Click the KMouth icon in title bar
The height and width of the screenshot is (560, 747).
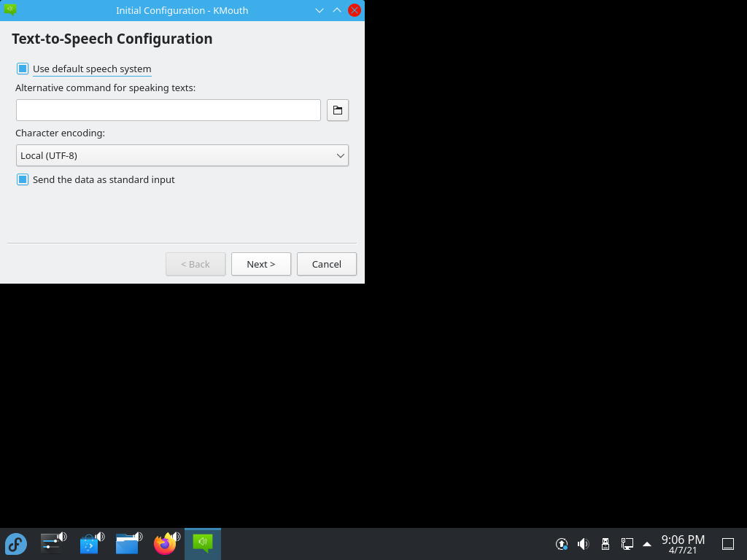pyautogui.click(x=10, y=10)
